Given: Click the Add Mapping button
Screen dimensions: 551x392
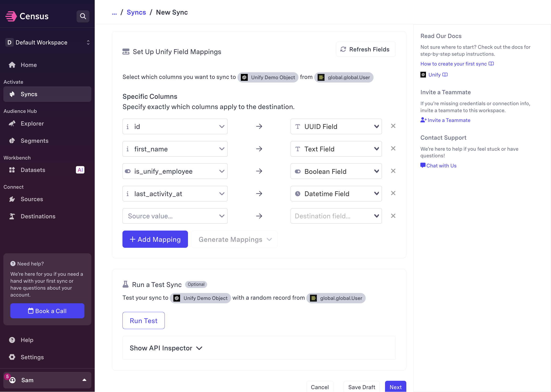Looking at the screenshot, I should [155, 239].
